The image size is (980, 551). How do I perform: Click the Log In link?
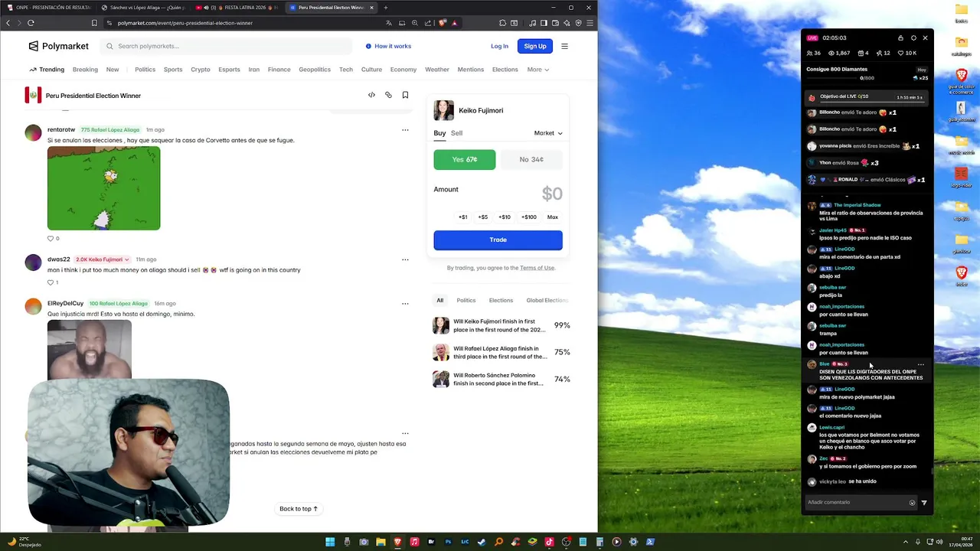click(499, 46)
